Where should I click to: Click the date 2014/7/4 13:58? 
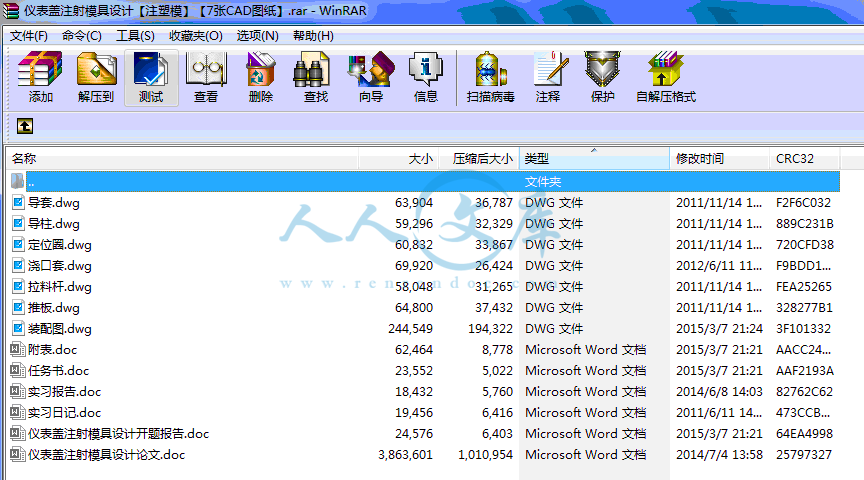click(x=719, y=455)
